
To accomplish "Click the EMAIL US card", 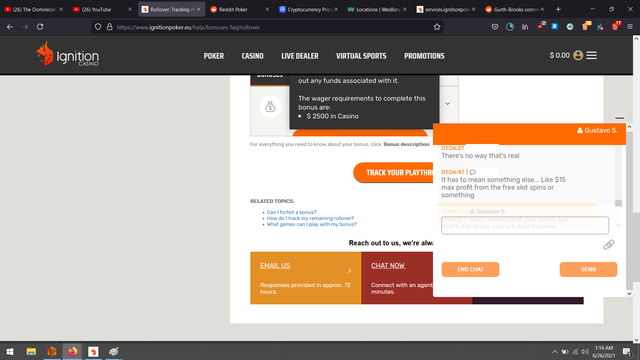I will tap(306, 278).
